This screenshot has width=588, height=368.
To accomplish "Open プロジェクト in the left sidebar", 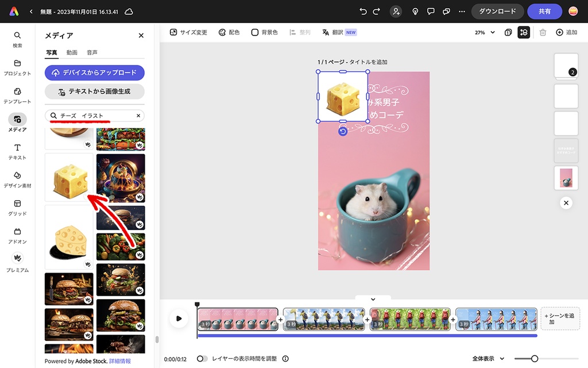I will click(x=17, y=68).
